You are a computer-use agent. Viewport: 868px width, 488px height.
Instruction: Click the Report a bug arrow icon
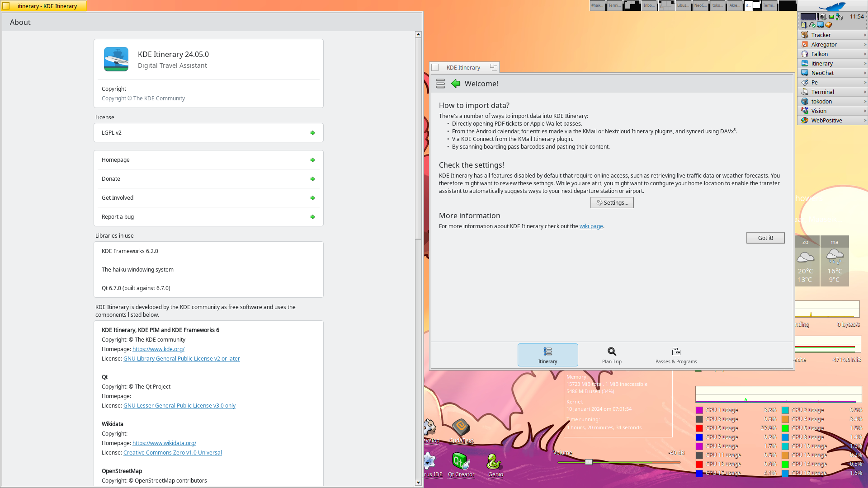tap(312, 217)
